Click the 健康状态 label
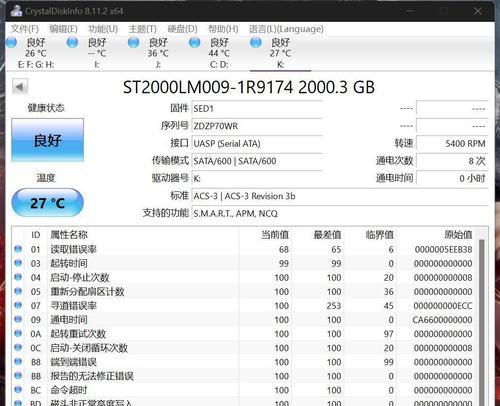The width and height of the screenshot is (500, 406). 46,108
